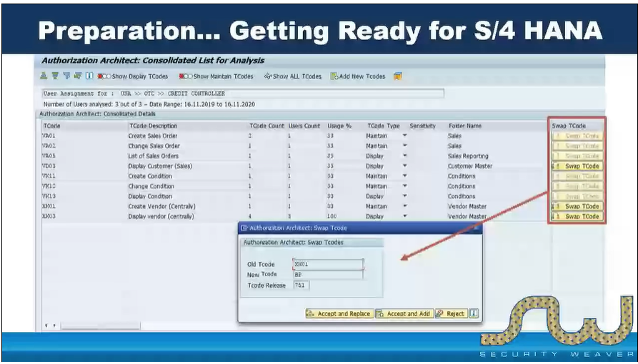The height and width of the screenshot is (364, 638).
Task: Open TCode Type dropdown for VK13 row
Action: point(404,196)
